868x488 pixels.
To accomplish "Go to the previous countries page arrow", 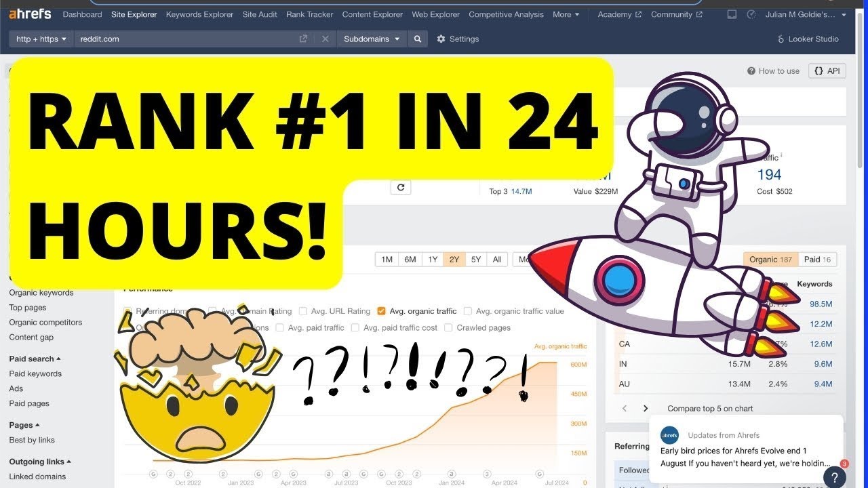I will (625, 408).
